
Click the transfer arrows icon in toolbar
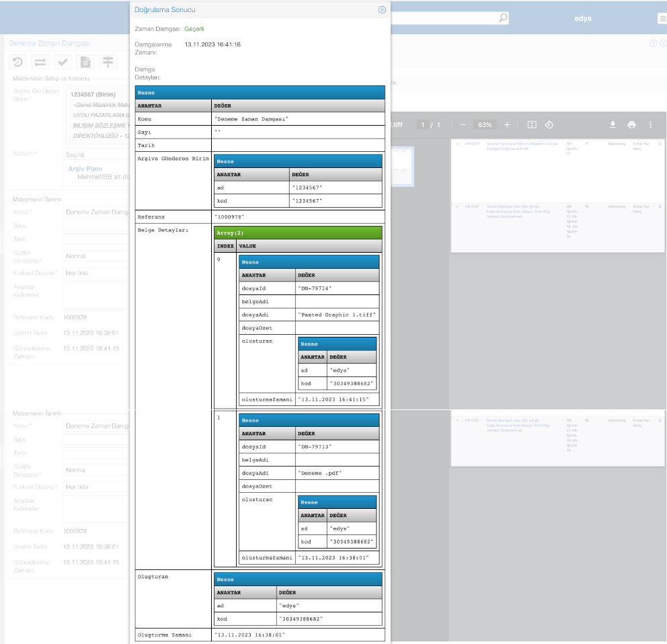click(40, 63)
